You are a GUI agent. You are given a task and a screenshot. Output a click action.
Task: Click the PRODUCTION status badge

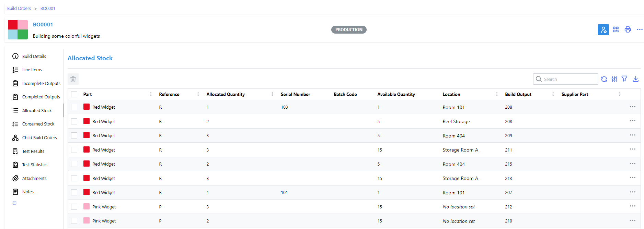349,29
